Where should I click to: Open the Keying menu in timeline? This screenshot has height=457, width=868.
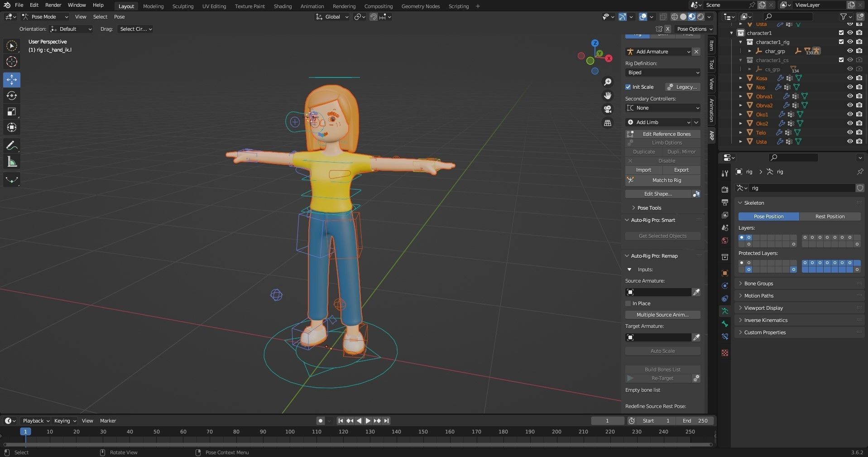(65, 421)
